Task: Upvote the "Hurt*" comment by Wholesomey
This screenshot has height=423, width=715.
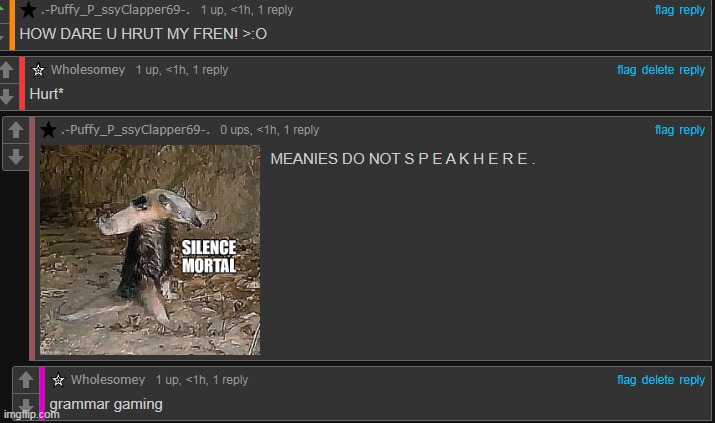Action: pos(7,70)
